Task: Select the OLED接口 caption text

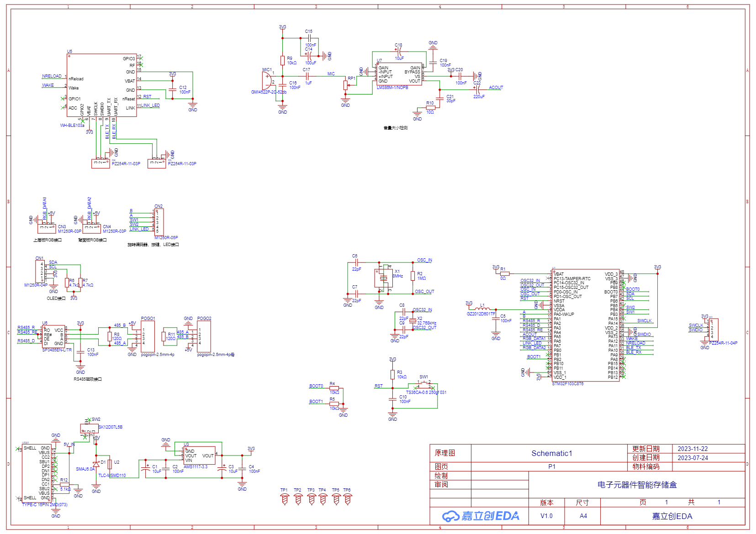Action: [56, 298]
